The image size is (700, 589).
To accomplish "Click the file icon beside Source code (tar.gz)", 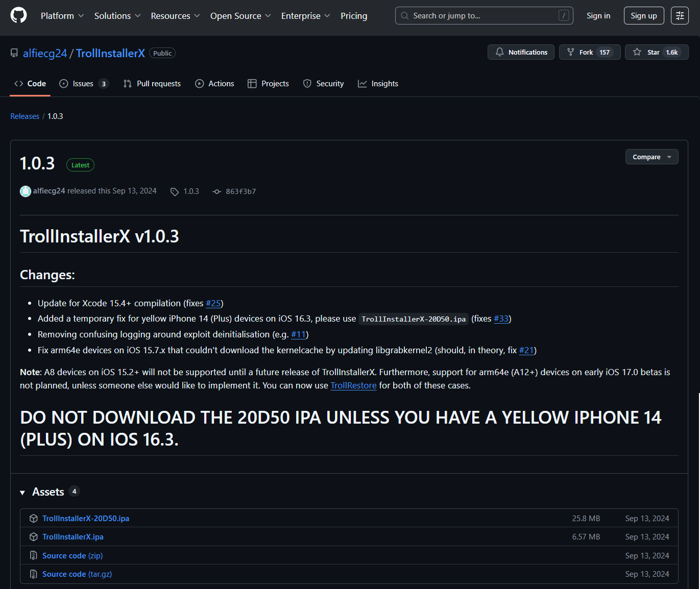I will coord(34,574).
